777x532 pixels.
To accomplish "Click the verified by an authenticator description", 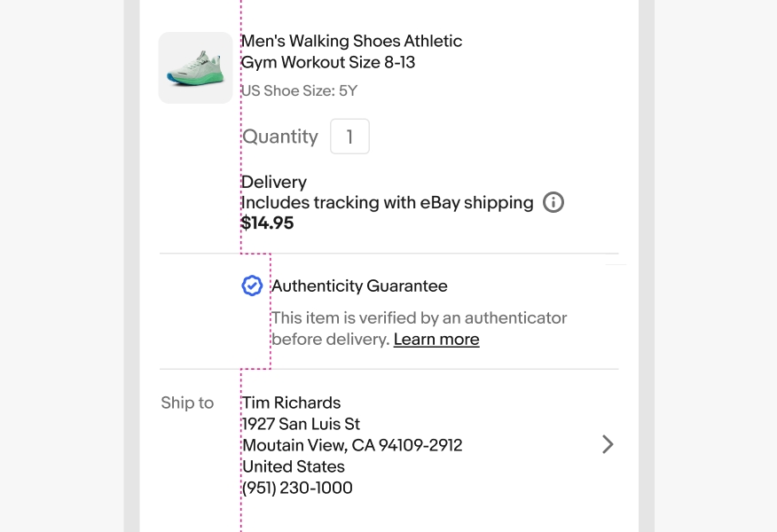I will 419,317.
